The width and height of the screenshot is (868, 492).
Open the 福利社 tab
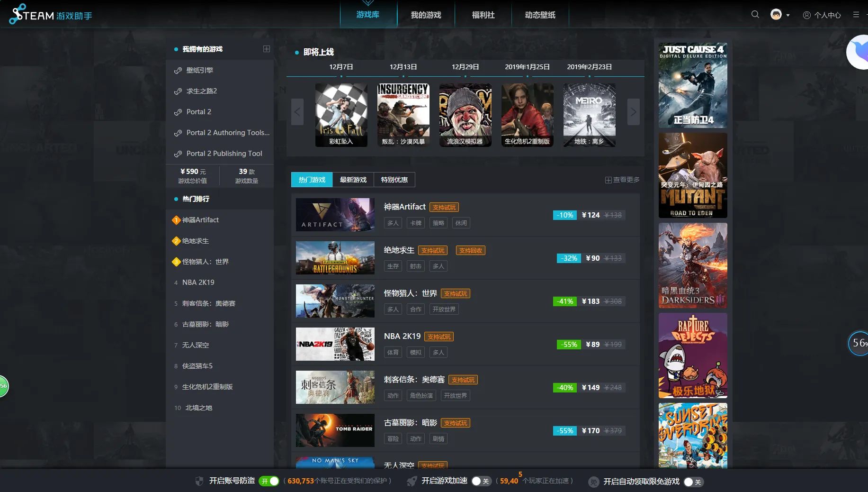483,15
